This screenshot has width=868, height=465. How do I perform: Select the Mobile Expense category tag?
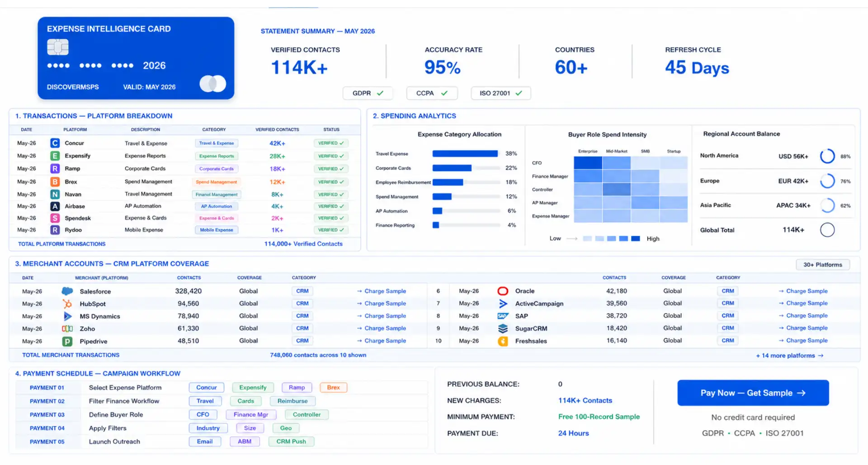pos(217,230)
